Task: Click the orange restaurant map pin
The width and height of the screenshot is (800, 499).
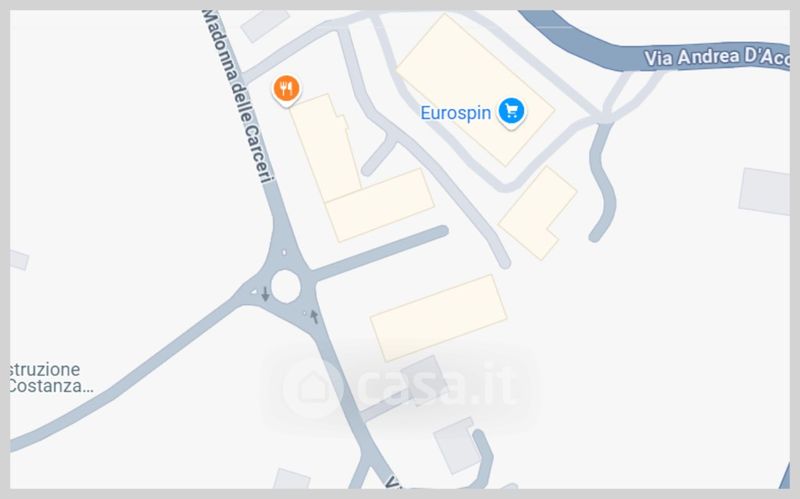Action: (x=286, y=90)
